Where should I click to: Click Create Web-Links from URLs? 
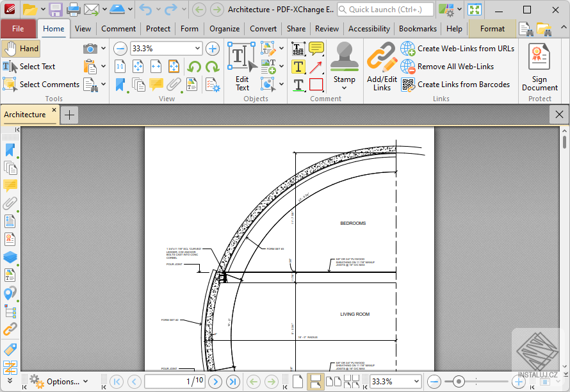tap(458, 48)
